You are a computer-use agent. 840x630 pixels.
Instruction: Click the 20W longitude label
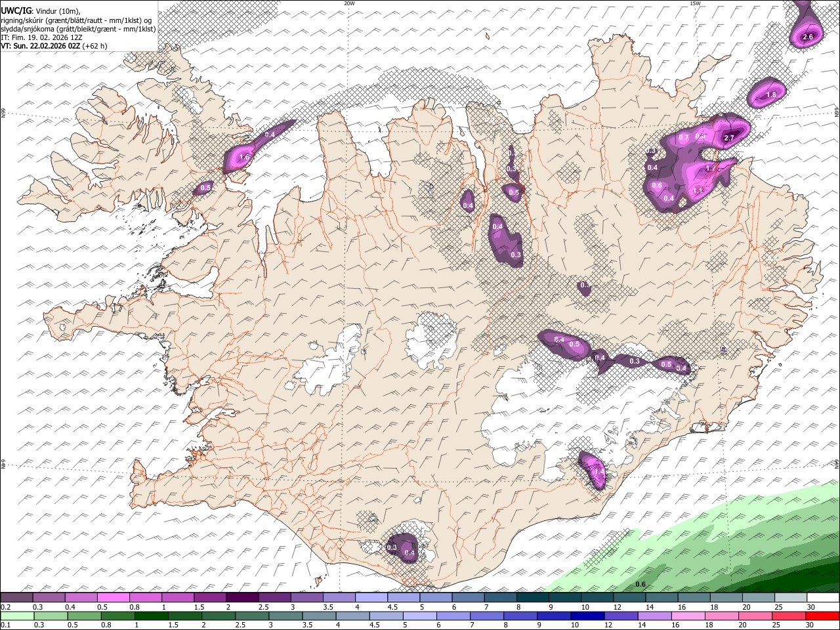(349, 3)
